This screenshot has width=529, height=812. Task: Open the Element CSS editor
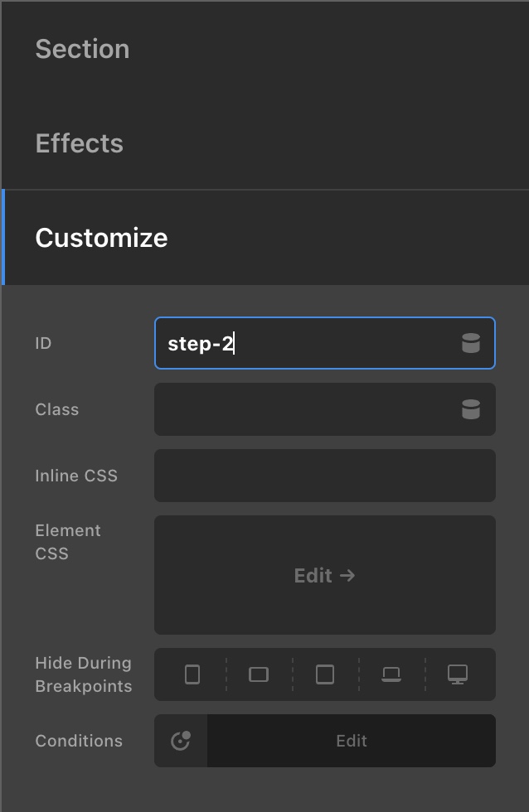coord(325,575)
